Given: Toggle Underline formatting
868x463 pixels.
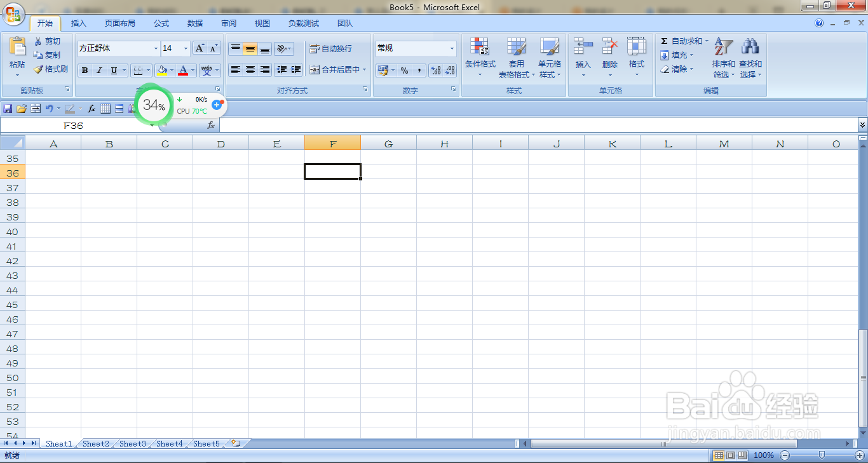Looking at the screenshot, I should tap(114, 70).
